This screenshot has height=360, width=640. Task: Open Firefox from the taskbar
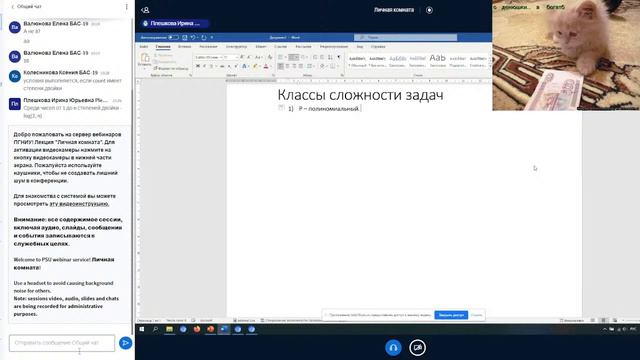pos(197,329)
